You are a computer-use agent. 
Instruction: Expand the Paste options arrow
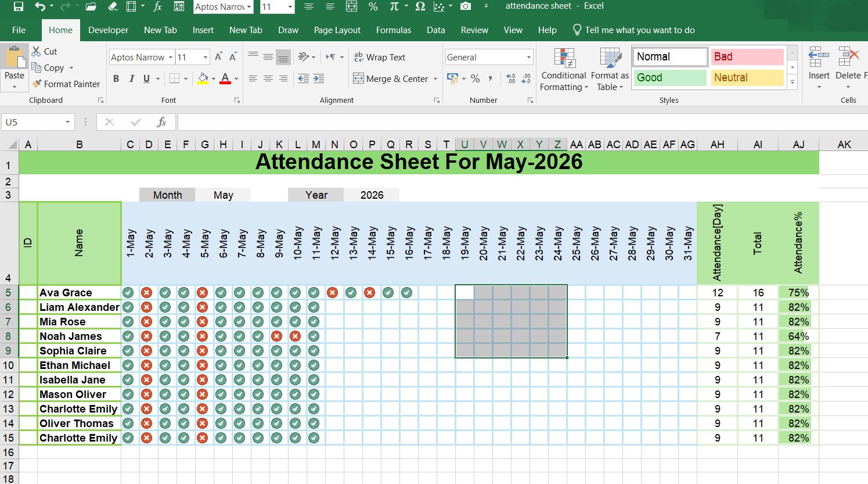coord(15,87)
